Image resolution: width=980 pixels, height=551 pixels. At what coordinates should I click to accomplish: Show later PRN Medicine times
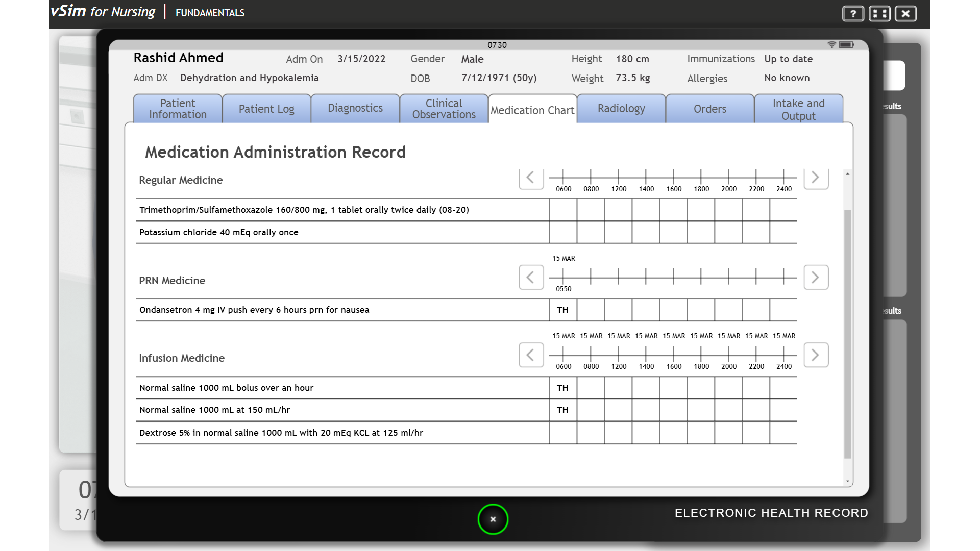coord(816,278)
